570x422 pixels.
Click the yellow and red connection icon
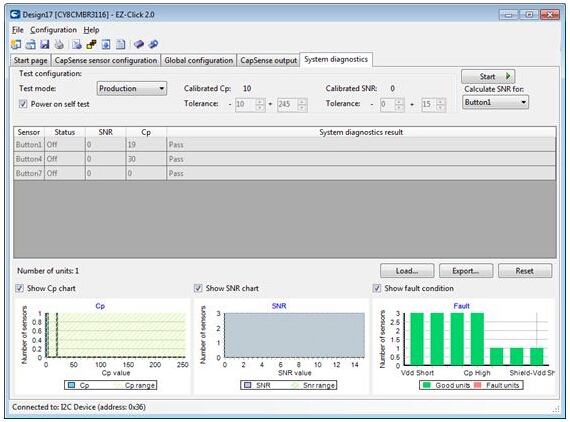[x=92, y=44]
